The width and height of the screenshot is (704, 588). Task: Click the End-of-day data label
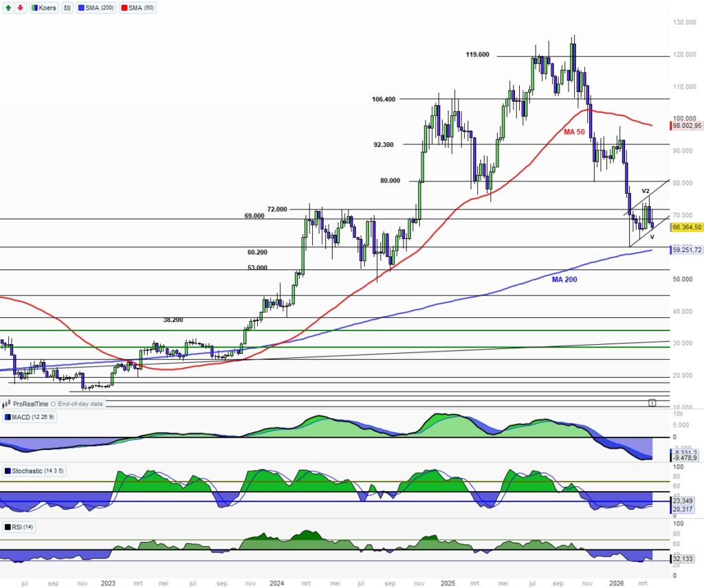point(80,404)
